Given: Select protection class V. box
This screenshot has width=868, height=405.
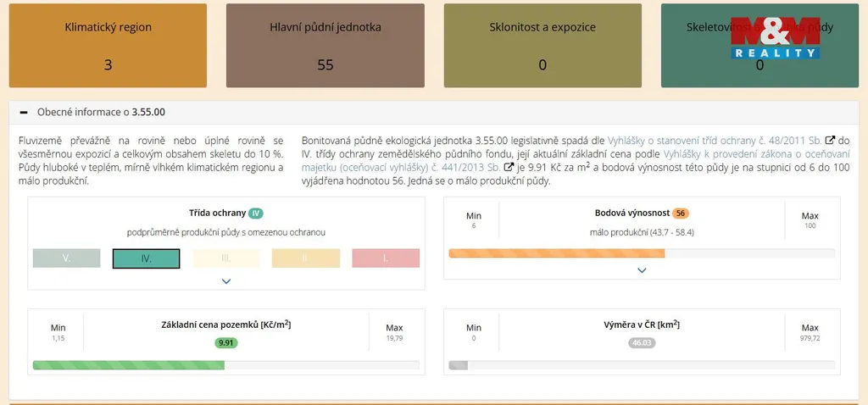Looking at the screenshot, I should 66,258.
